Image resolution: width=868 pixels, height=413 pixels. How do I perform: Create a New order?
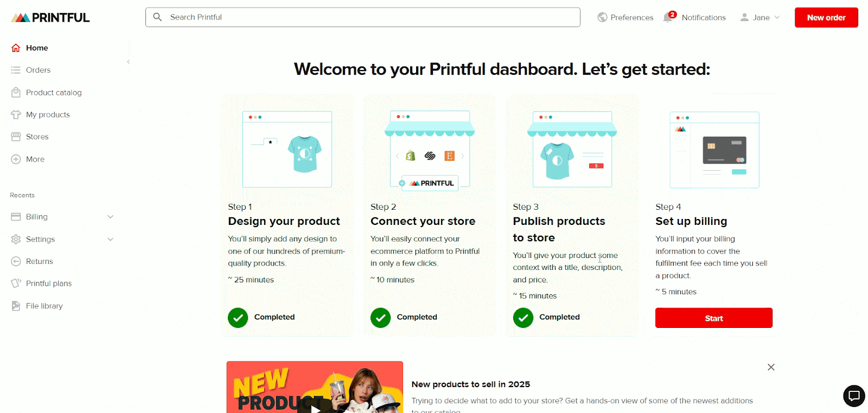point(826,17)
